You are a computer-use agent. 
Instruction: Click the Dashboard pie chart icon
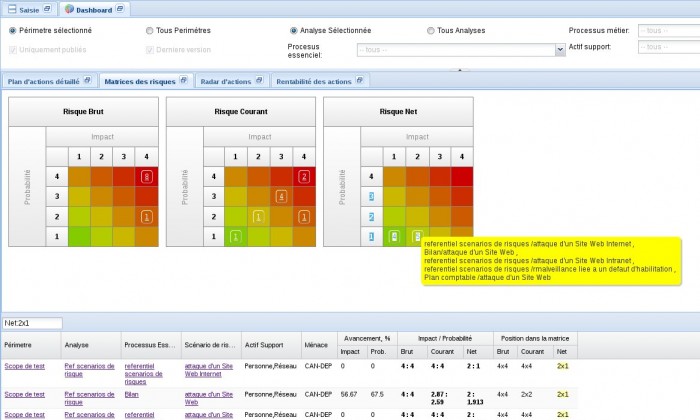pos(69,9)
